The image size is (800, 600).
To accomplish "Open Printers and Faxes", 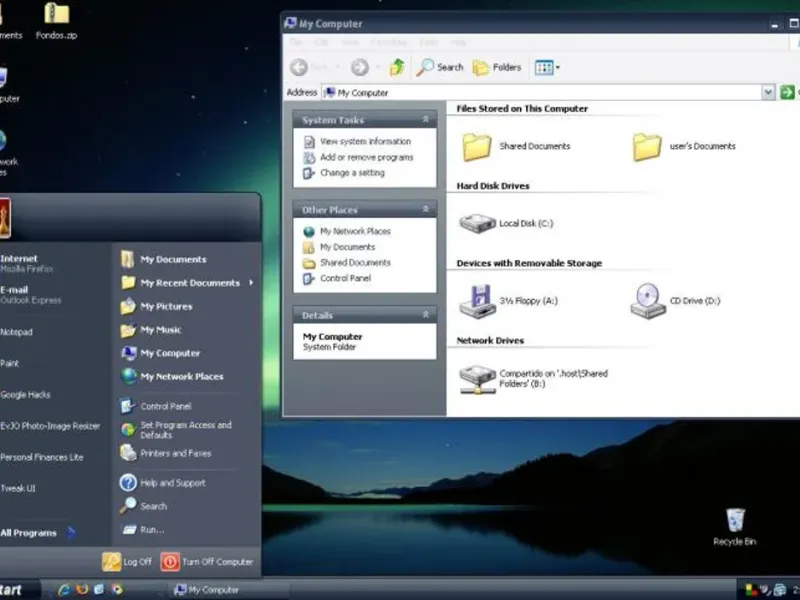I will (165, 453).
